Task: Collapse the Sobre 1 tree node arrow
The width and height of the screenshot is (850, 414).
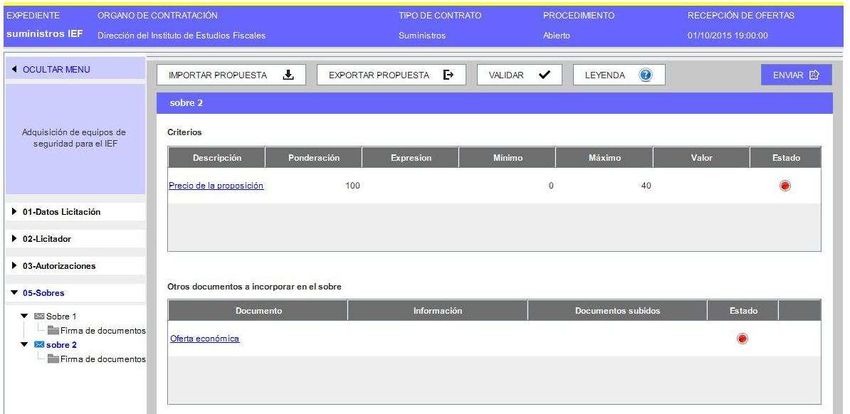Action: pos(24,316)
